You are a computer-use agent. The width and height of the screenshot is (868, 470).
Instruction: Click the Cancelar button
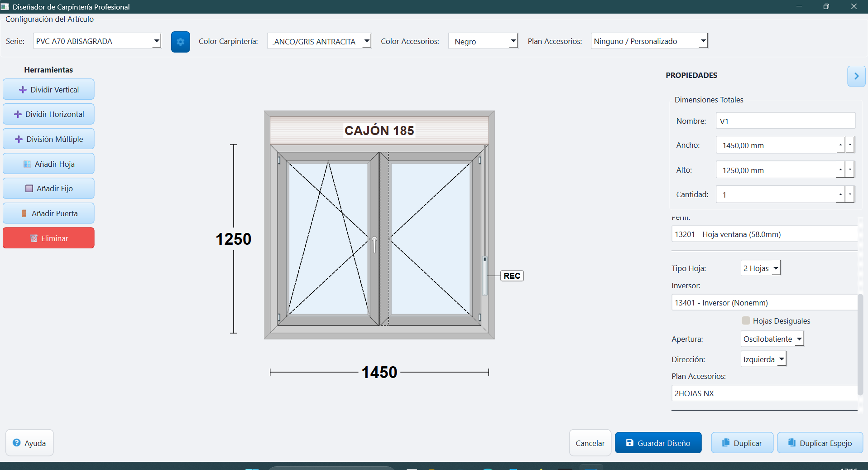590,443
